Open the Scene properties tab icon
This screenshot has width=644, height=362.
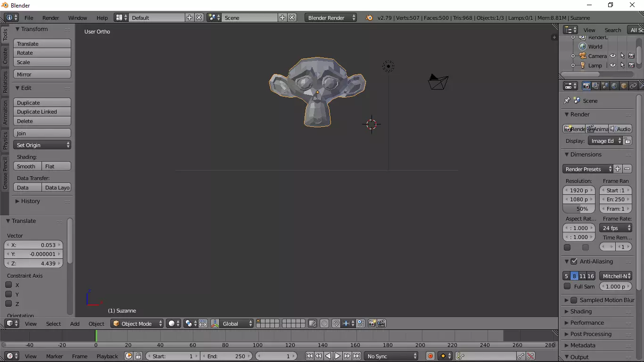coord(605,86)
